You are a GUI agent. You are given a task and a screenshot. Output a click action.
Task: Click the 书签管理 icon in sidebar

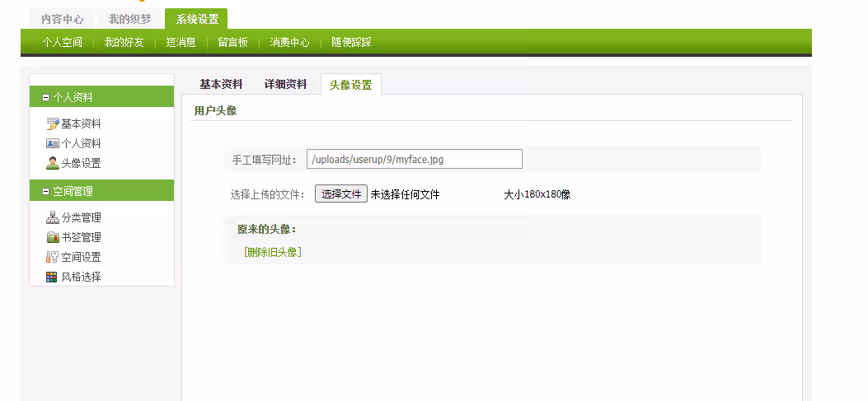tap(53, 237)
